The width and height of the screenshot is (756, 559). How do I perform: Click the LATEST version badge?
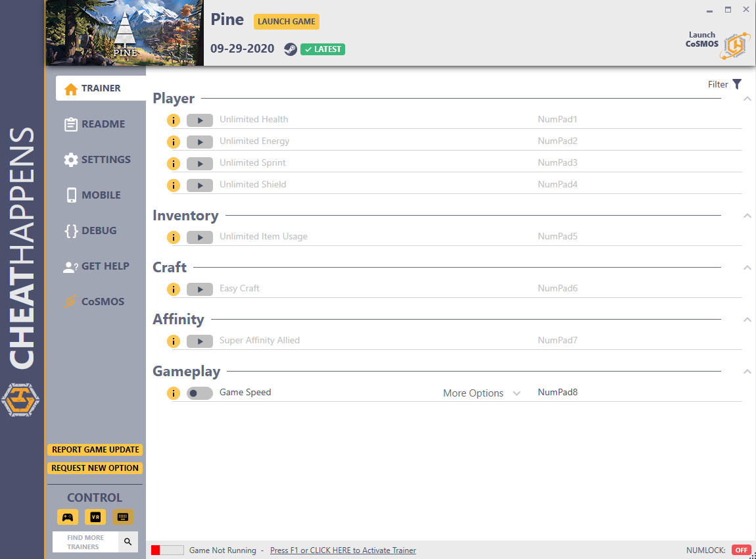(x=323, y=49)
